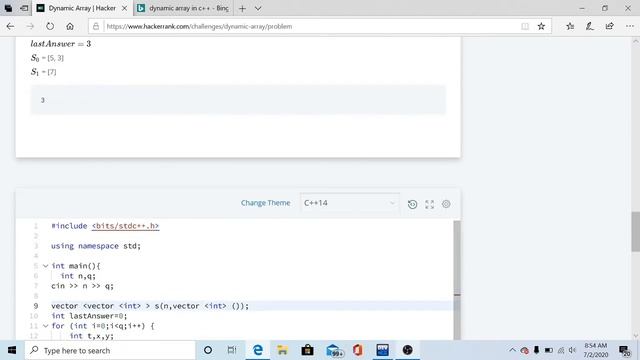The width and height of the screenshot is (640, 360).
Task: Open browser settings and more menu
Action: [630, 26]
